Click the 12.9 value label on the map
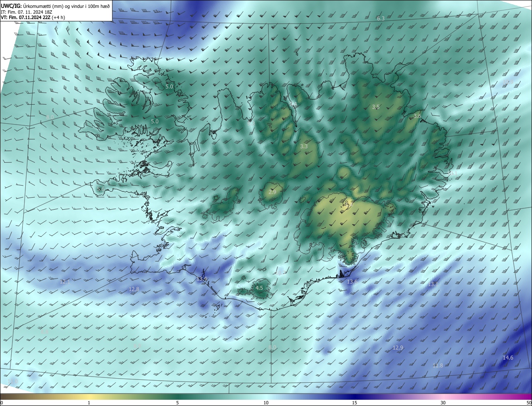532x406 pixels. [x=398, y=347]
